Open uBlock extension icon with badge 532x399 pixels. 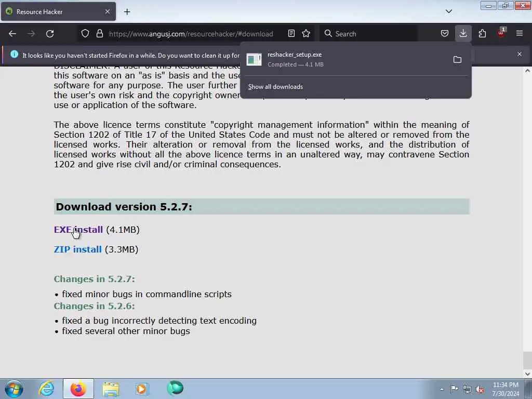point(501,33)
